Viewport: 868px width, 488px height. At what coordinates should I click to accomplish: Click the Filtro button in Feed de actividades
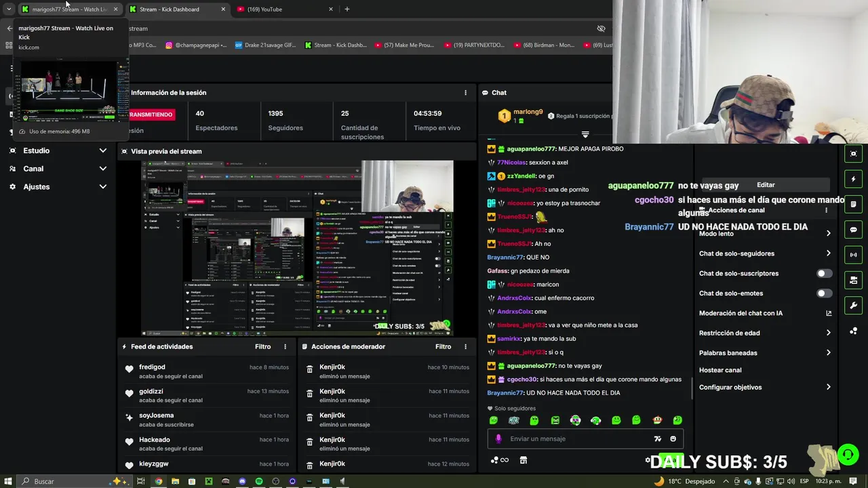263,346
